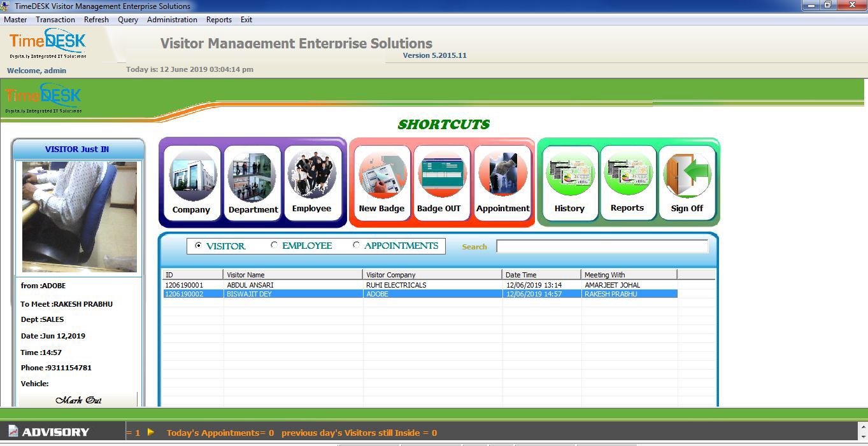Create a New Badge via shortcut

pyautogui.click(x=381, y=182)
